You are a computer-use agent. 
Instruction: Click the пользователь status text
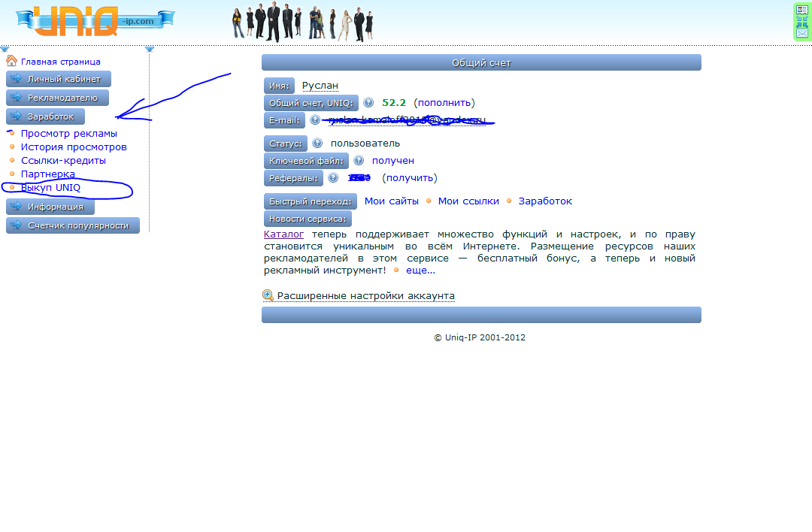point(365,143)
